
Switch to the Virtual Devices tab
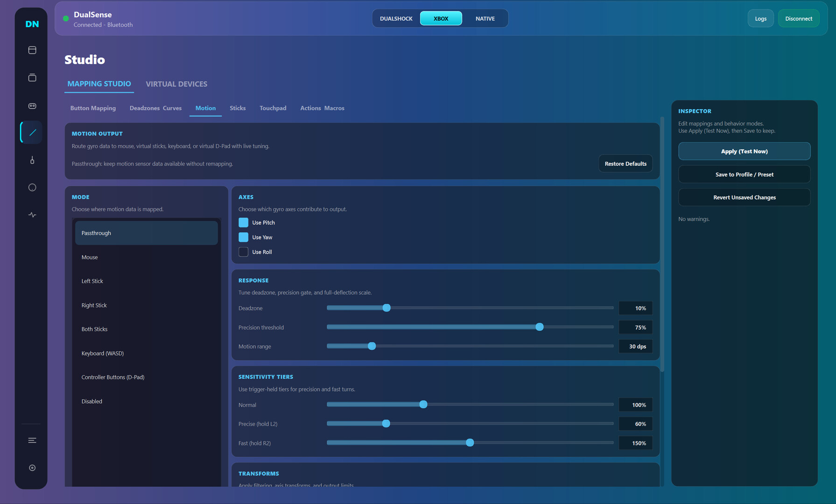[x=176, y=84]
